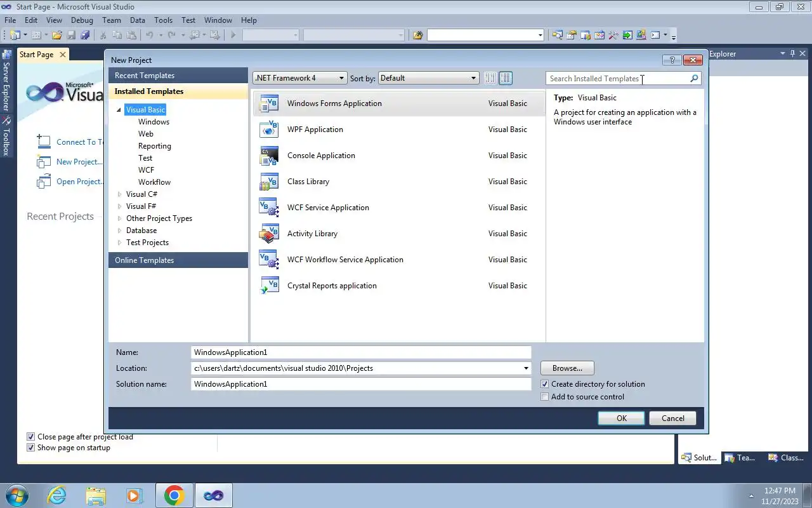
Task: Open the Command Window toolbar icon
Action: (655, 36)
